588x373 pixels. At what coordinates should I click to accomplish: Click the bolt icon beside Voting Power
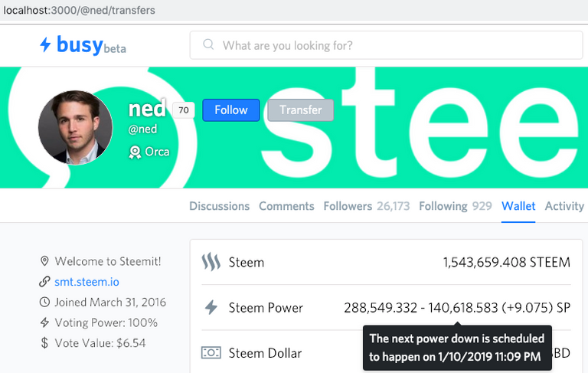click(x=44, y=322)
